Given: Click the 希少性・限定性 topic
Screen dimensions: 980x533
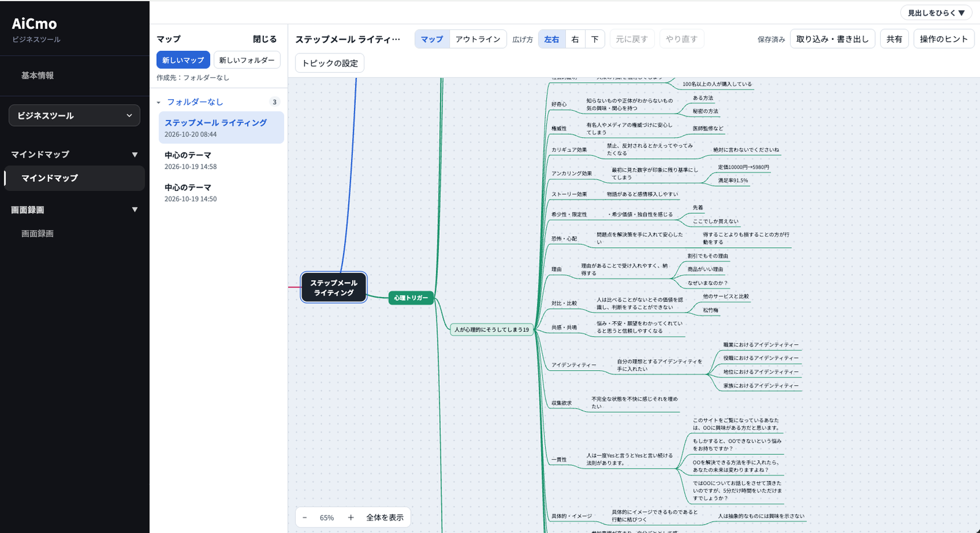Looking at the screenshot, I should point(569,215).
